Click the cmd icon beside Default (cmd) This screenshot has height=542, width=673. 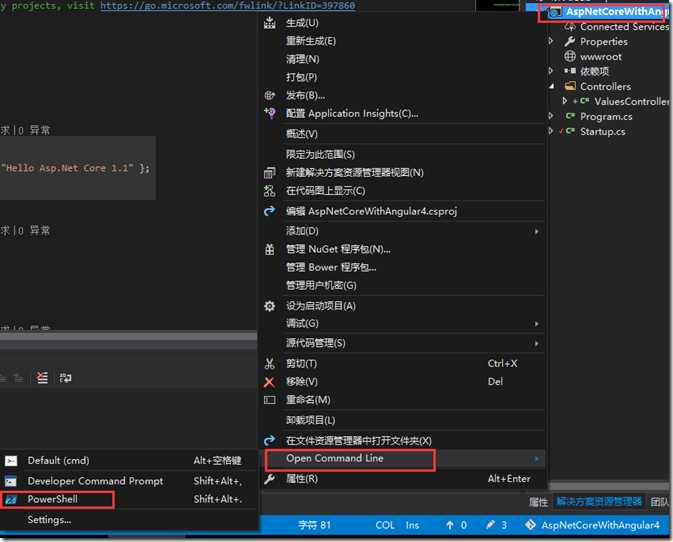[x=11, y=461]
